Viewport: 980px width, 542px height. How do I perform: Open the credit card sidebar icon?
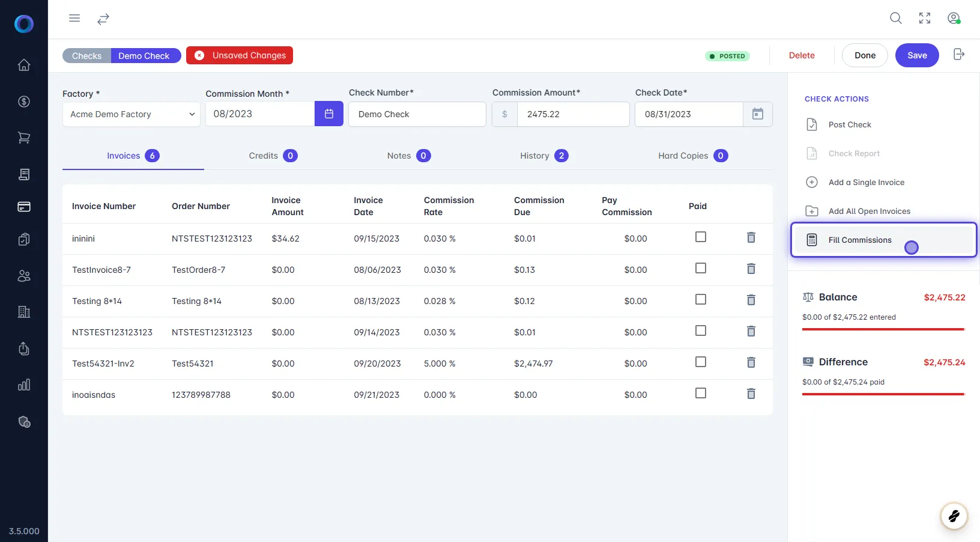point(24,207)
